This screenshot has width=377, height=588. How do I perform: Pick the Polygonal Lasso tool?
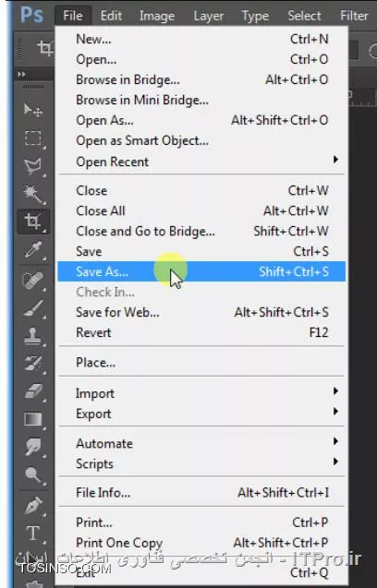[33, 166]
